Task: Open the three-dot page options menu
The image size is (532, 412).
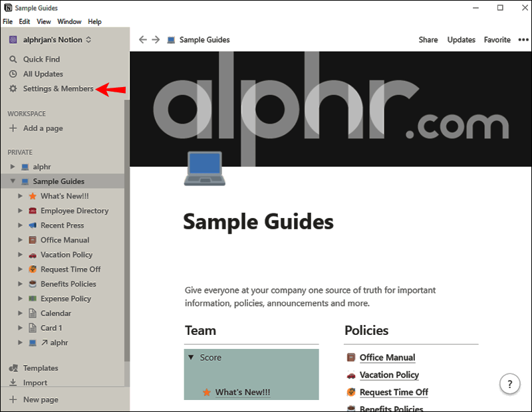Action: tap(523, 40)
